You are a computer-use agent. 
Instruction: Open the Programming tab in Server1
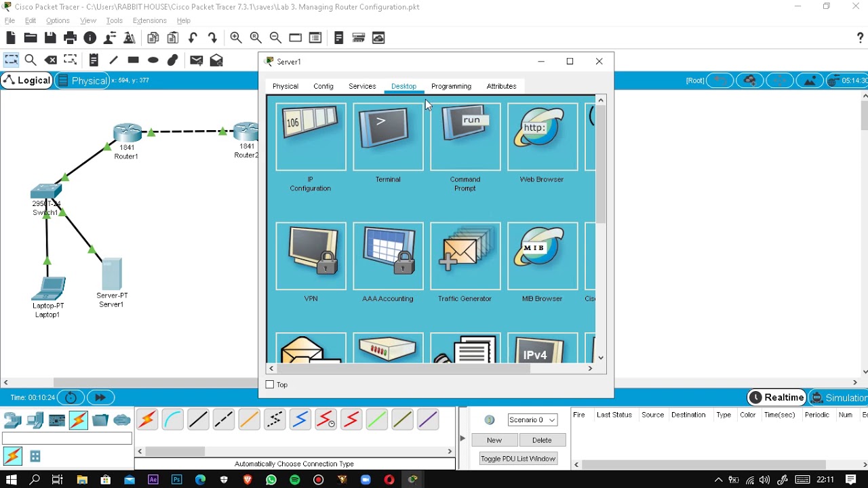(451, 86)
